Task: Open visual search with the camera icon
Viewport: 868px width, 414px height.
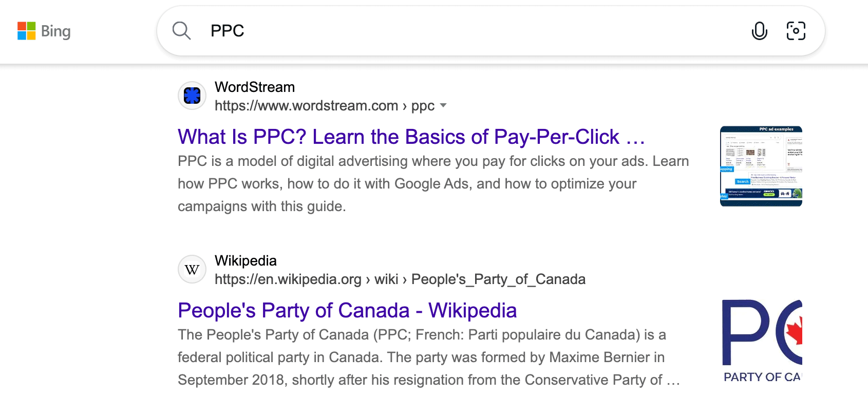Action: (x=796, y=31)
